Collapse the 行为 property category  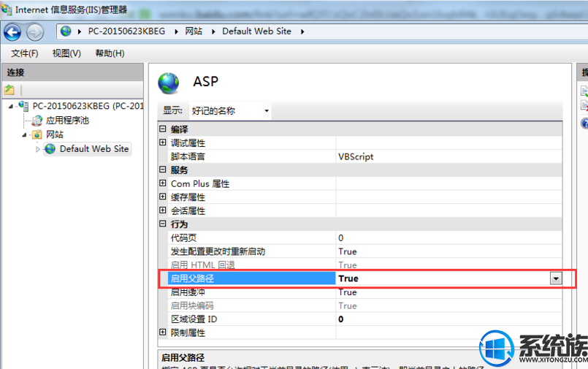[x=162, y=224]
